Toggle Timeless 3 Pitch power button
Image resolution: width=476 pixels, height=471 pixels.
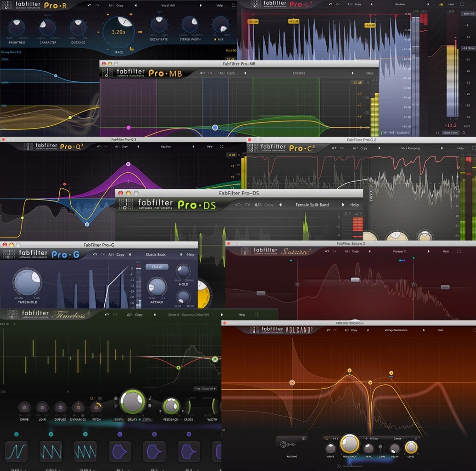tap(96, 407)
